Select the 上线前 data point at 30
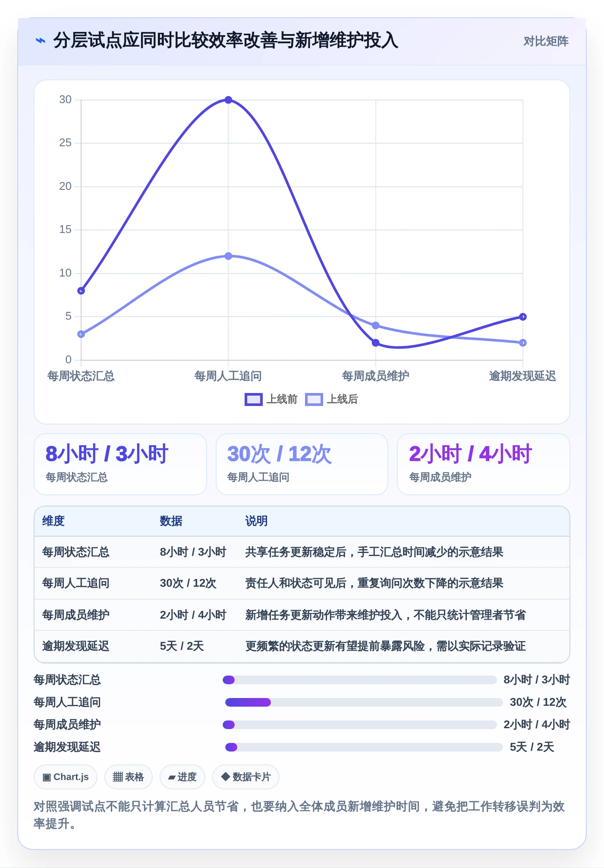The image size is (604, 868). [x=228, y=100]
